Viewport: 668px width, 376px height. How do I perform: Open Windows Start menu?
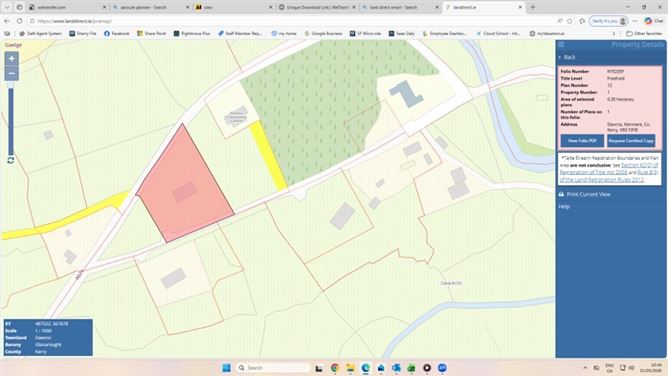point(226,367)
